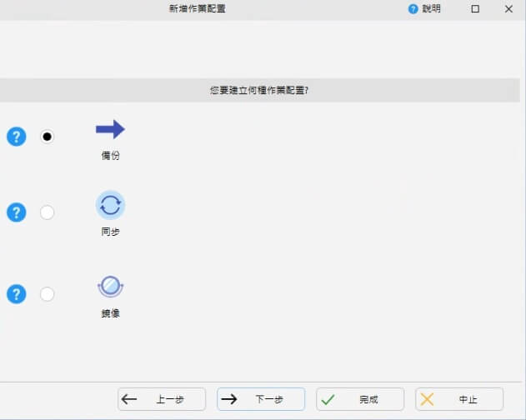Click the 鏡像 text label
The width and height of the screenshot is (526, 420).
[x=110, y=313]
